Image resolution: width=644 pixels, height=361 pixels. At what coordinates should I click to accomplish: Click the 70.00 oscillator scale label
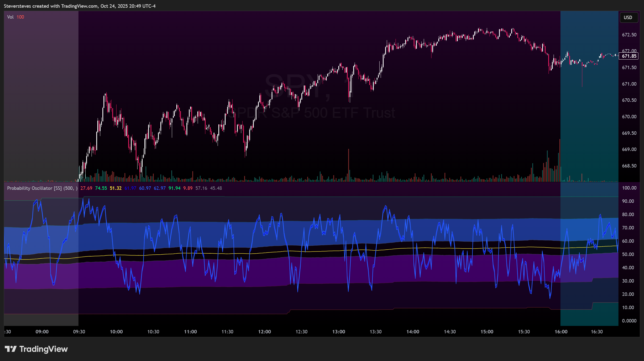[628, 228]
